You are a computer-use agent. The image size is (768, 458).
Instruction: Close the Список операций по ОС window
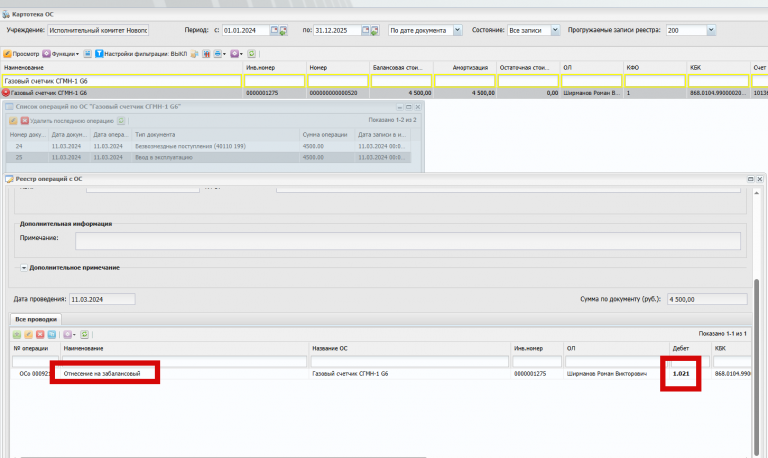418,107
